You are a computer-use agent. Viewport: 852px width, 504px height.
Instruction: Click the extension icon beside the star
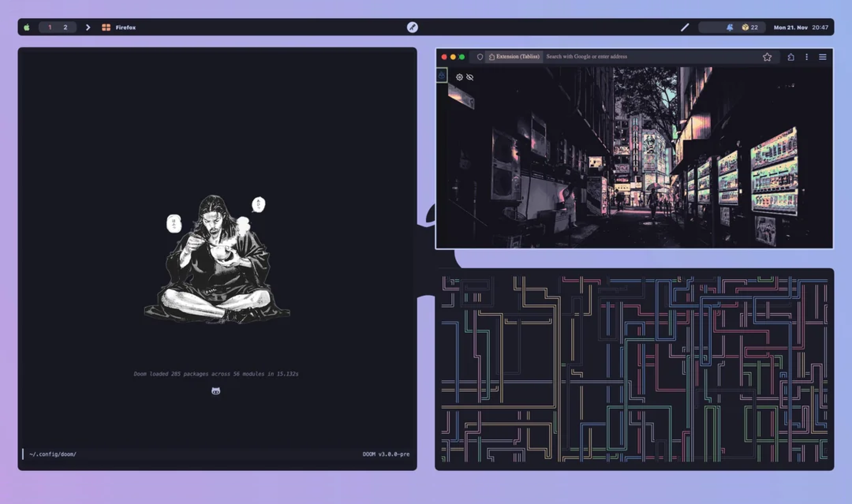(791, 57)
